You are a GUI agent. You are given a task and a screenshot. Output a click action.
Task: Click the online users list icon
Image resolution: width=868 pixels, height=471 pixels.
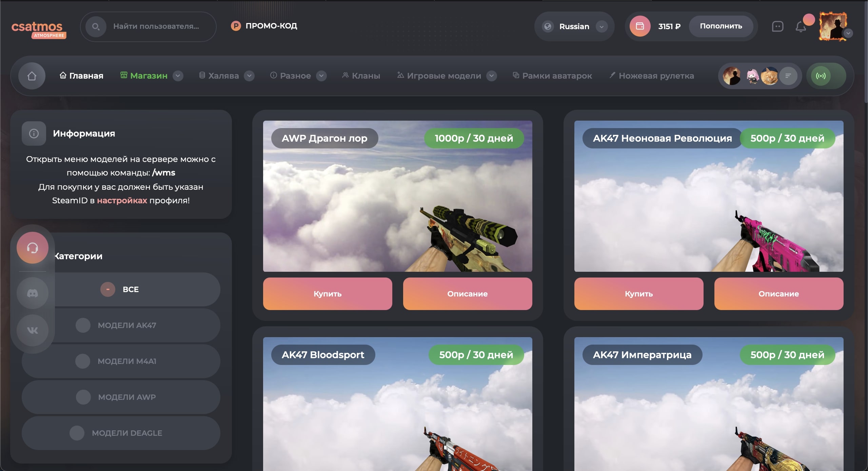tap(788, 76)
